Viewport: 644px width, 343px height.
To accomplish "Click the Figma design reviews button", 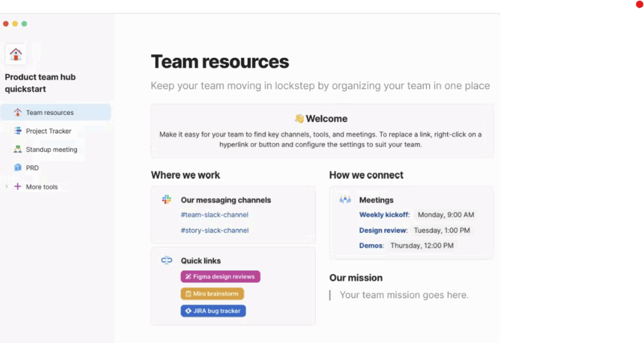I will click(x=220, y=276).
